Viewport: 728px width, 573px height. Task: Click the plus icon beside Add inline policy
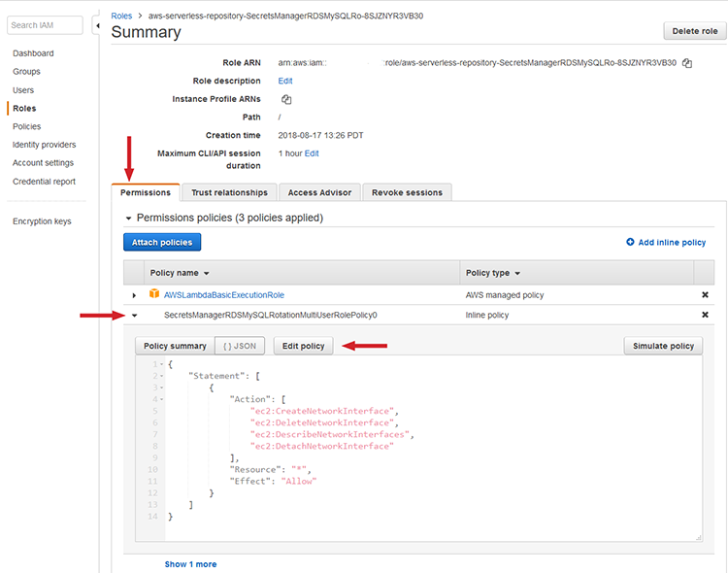pos(630,242)
